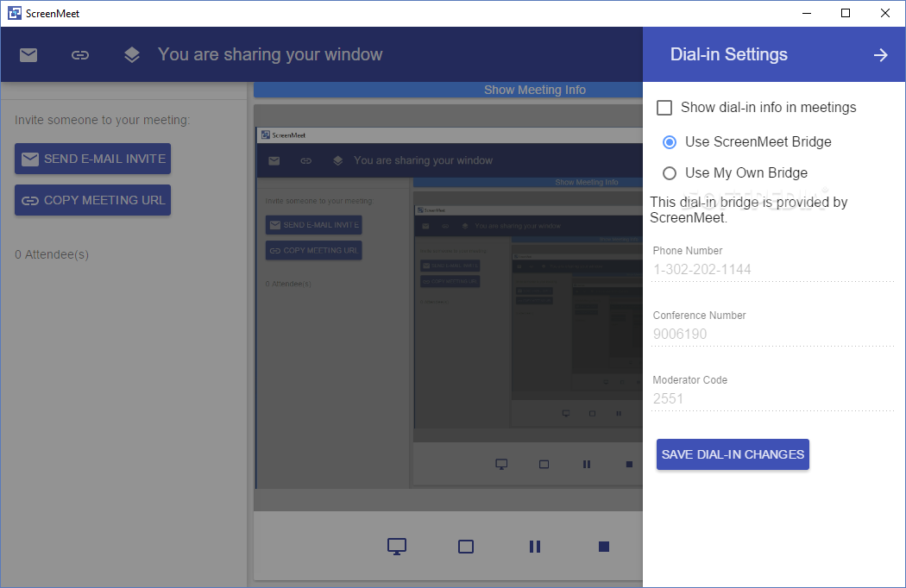Minimize the ScreenMeet window
Image resolution: width=906 pixels, height=588 pixels.
pyautogui.click(x=807, y=13)
